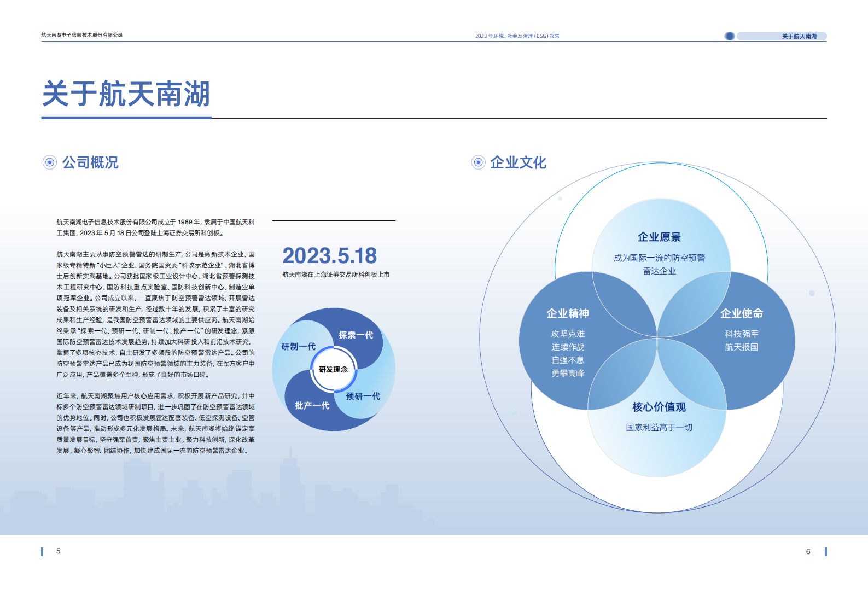Click the dark blue dot in header tab
Screen dimensions: 868x589
(729, 36)
